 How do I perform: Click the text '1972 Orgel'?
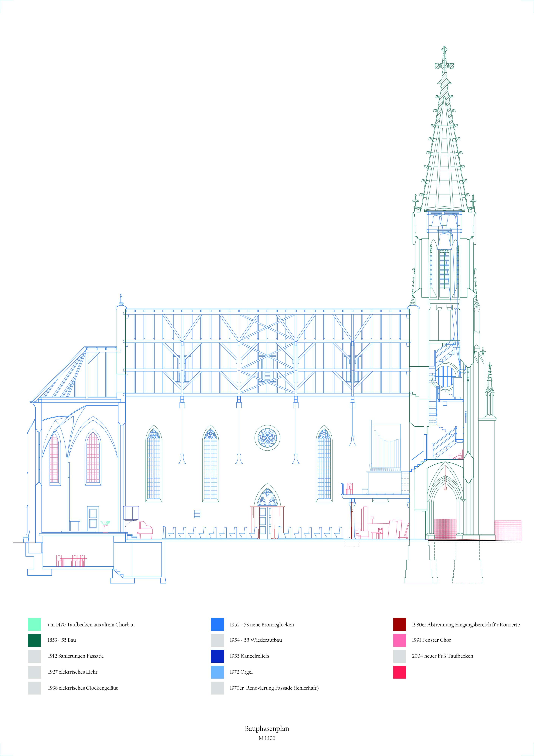pyautogui.click(x=241, y=672)
